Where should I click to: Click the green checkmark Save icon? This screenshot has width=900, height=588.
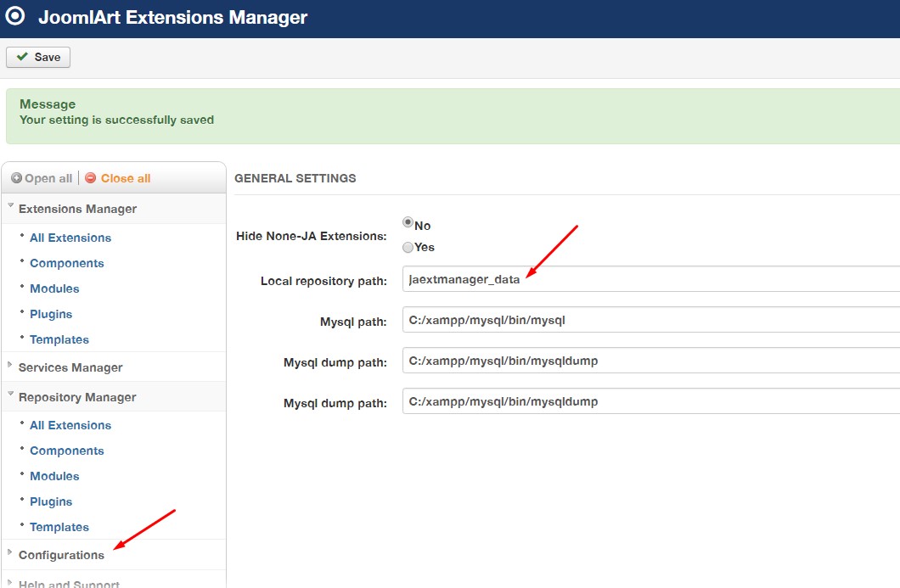point(22,57)
